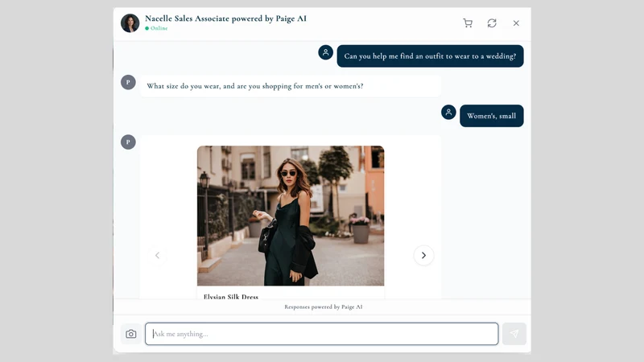Show previous product in carousel

click(157, 255)
